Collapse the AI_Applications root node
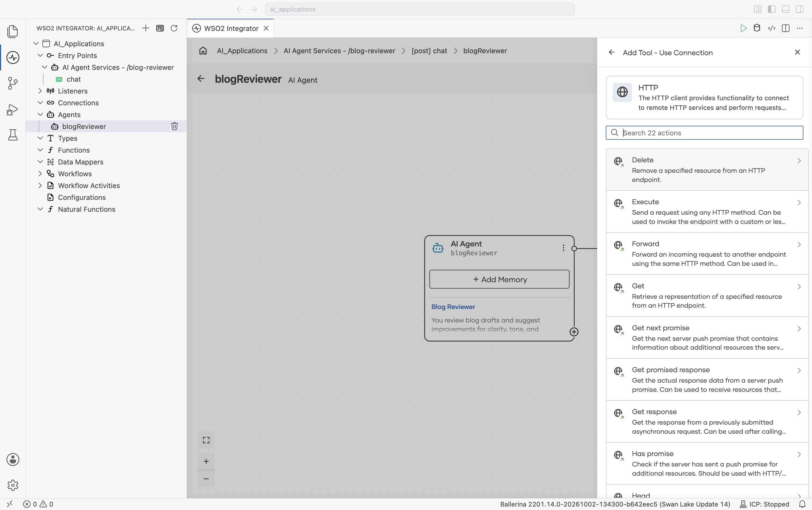Screen dimensions: 812x510 (x=36, y=44)
